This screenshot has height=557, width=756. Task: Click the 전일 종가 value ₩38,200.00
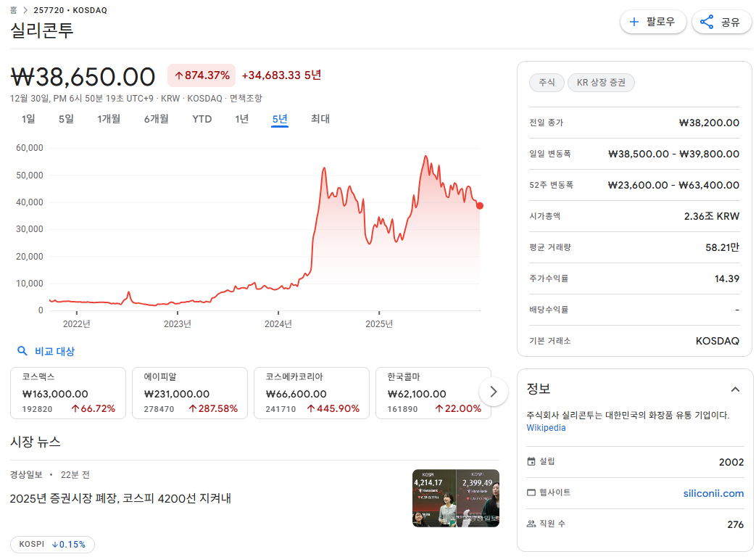[x=709, y=123]
